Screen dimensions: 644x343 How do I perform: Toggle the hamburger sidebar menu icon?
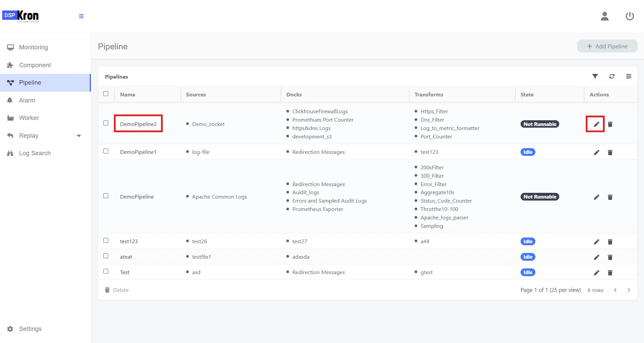81,16
